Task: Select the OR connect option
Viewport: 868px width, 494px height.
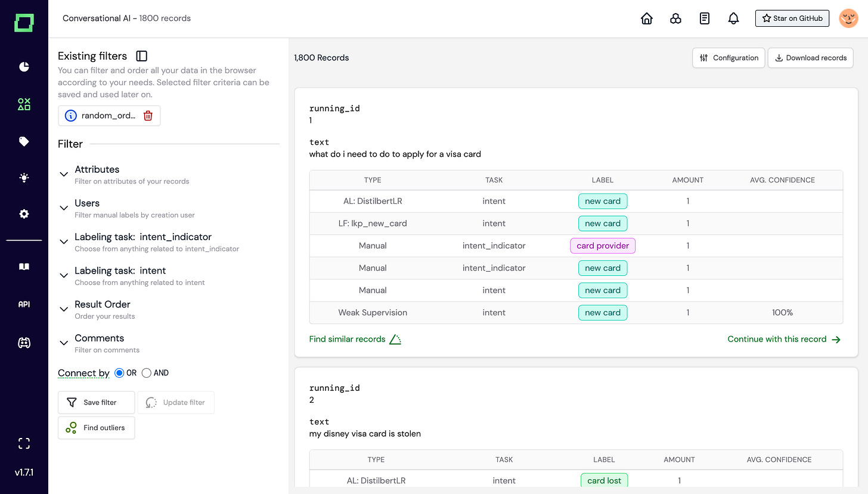Action: pos(119,373)
